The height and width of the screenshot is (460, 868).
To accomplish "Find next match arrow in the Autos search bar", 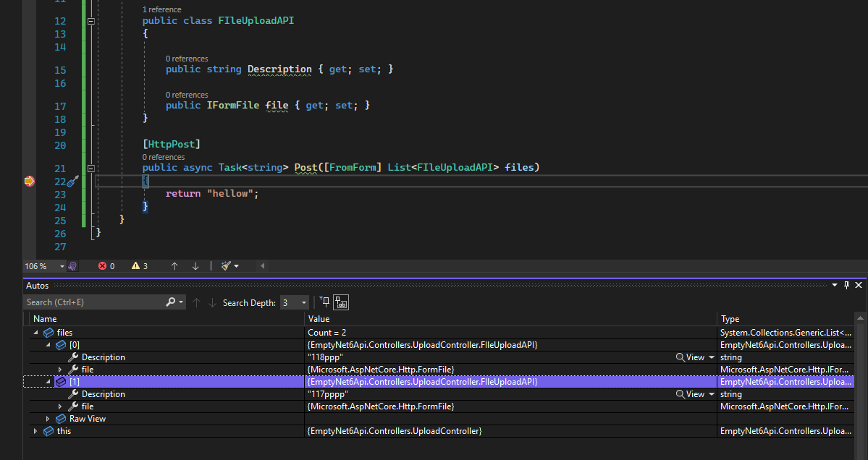I will (x=212, y=302).
